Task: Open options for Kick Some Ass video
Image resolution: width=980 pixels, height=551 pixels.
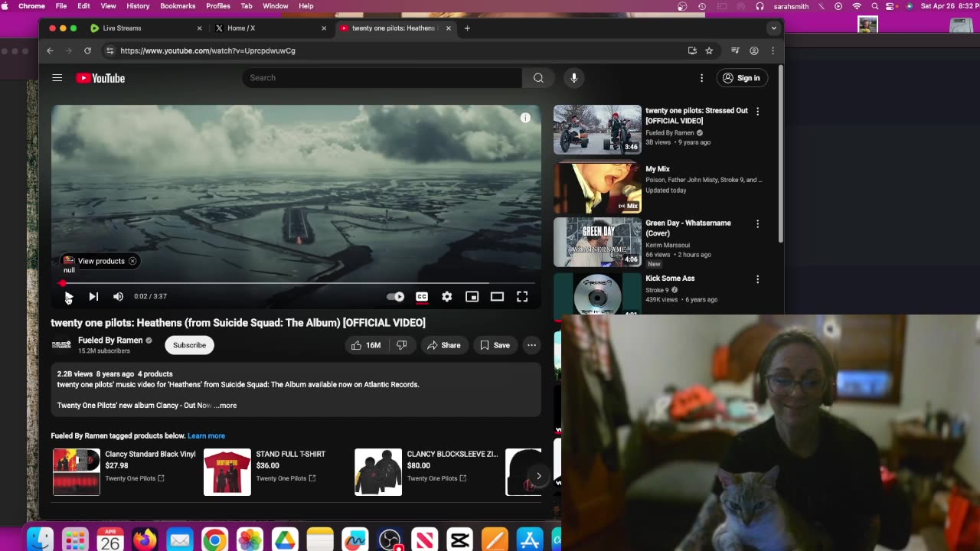Action: [757, 279]
